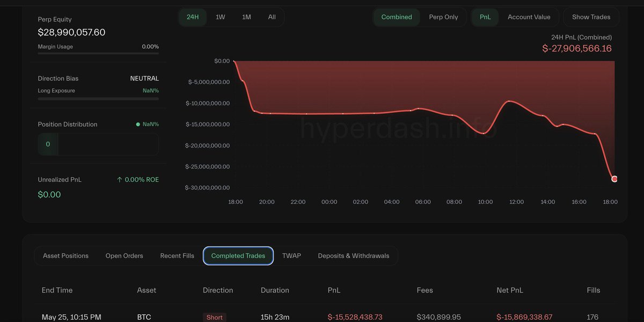
Task: Click the 12:00 x-axis label
Action: point(516,202)
